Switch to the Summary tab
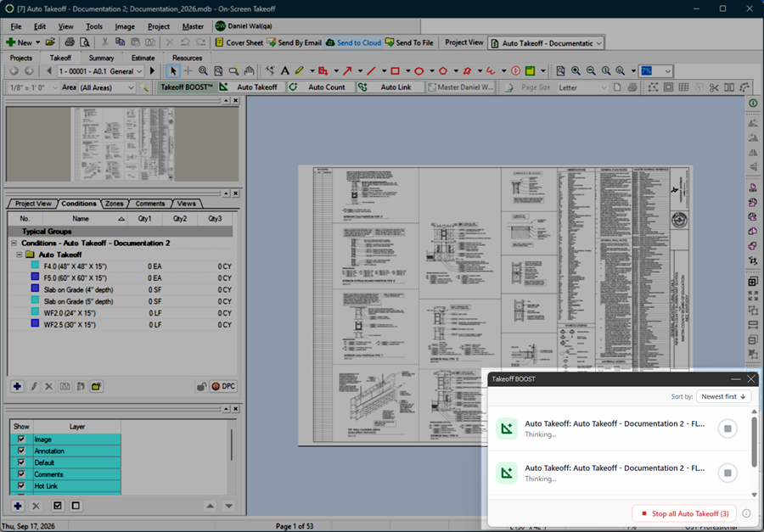764x532 pixels. click(101, 58)
